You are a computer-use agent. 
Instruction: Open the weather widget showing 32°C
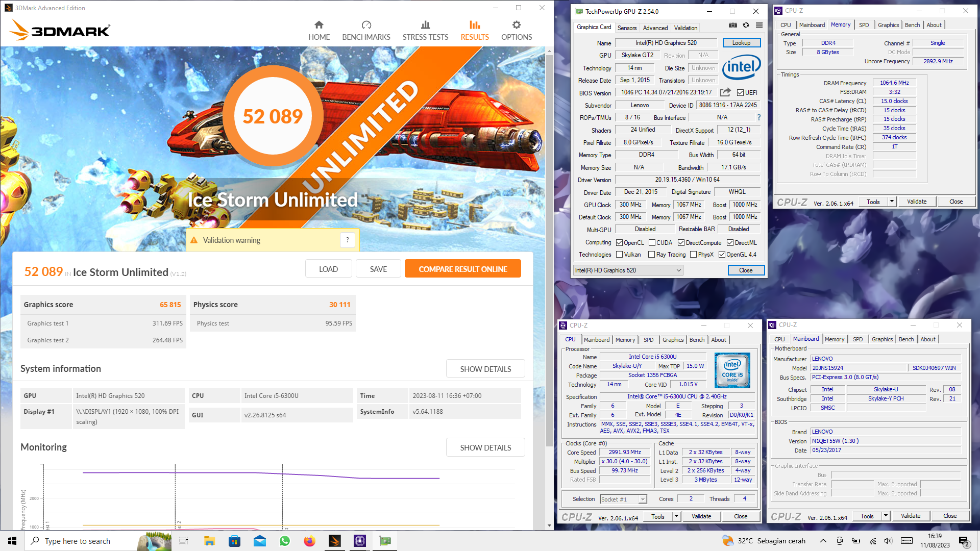click(764, 541)
